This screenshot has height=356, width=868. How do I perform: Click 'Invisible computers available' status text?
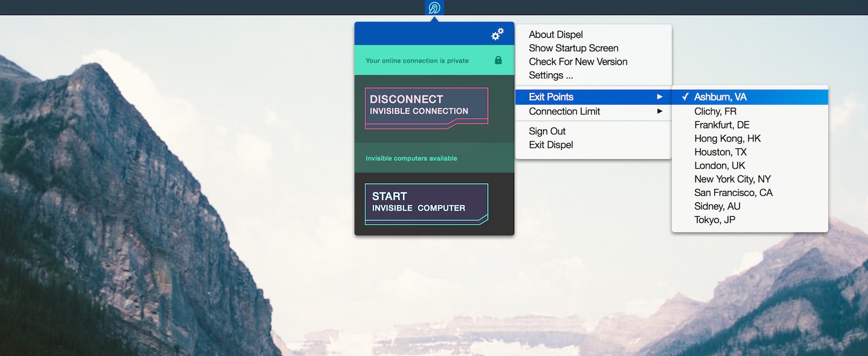click(x=411, y=158)
